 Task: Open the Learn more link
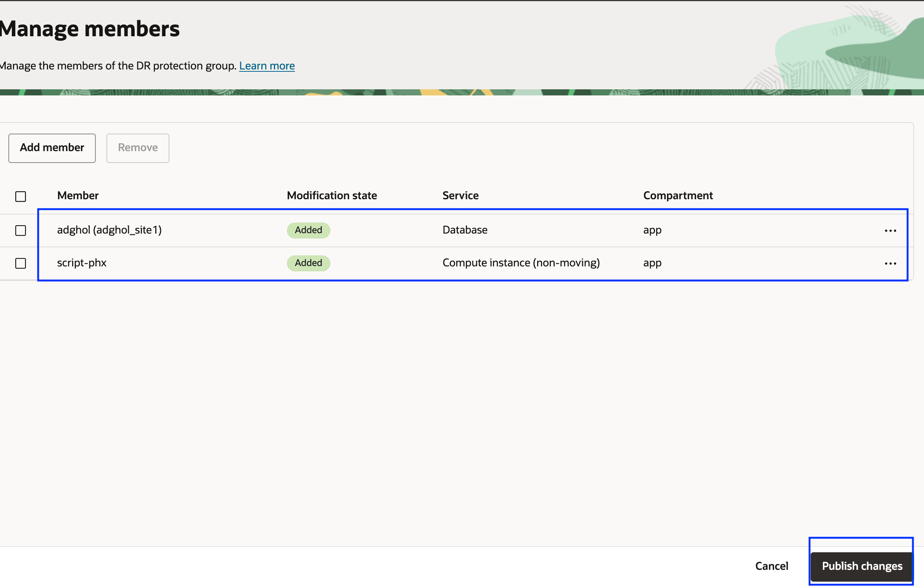(267, 66)
